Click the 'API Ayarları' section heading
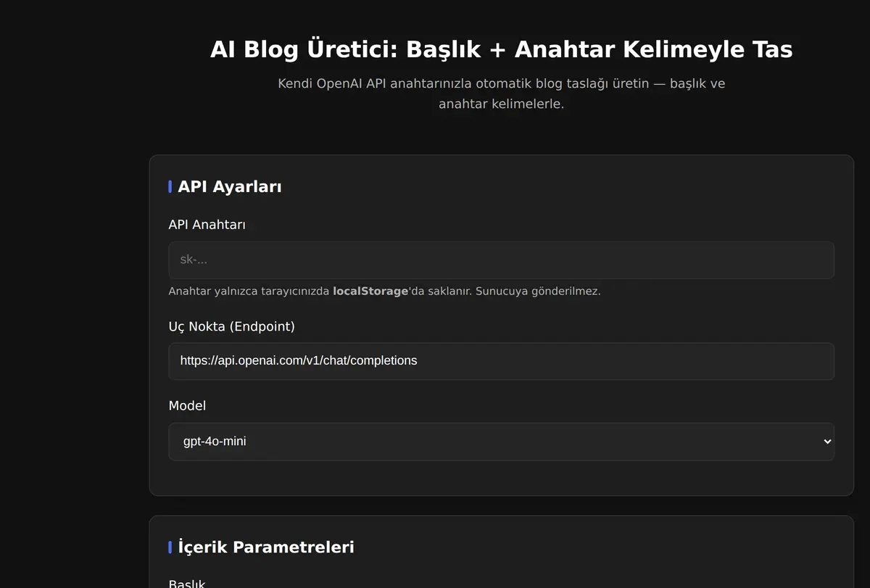The image size is (870, 588). coord(229,186)
